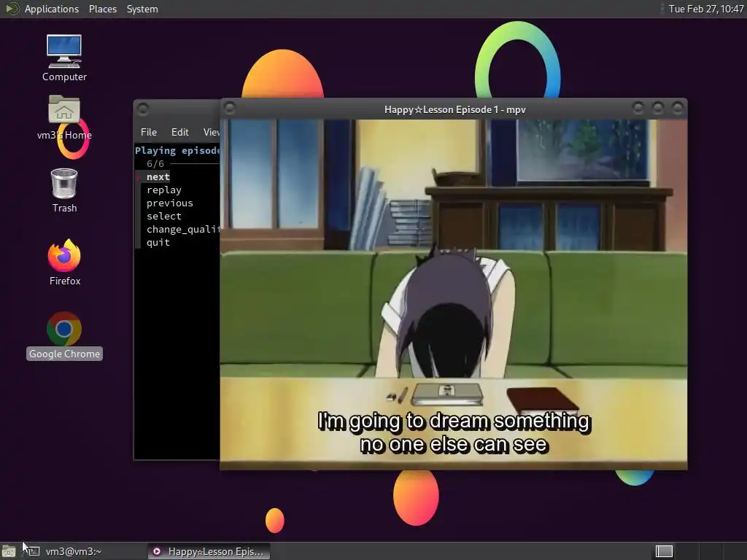Open the Places menu in top panel

tap(102, 9)
